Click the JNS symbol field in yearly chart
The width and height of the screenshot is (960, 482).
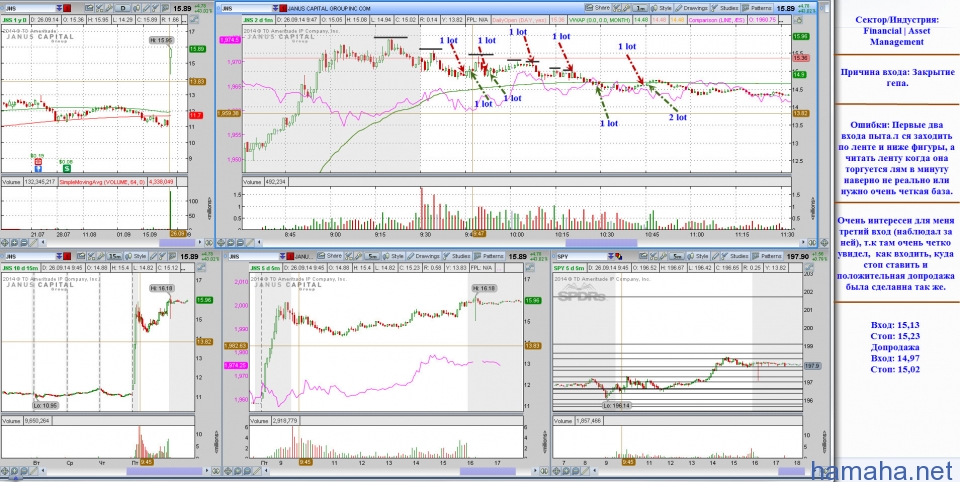30,8
